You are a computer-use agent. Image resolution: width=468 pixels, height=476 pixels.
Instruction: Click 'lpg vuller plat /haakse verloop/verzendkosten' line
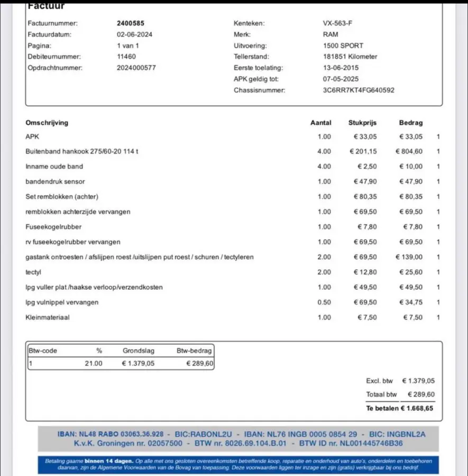click(94, 288)
